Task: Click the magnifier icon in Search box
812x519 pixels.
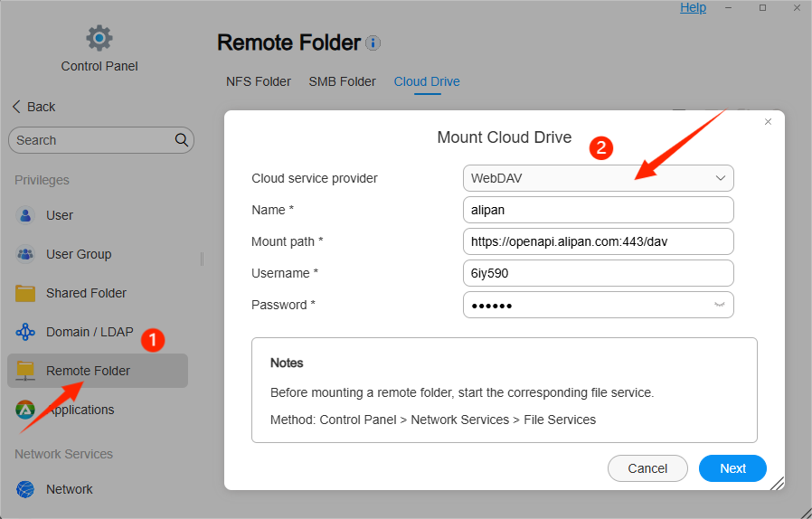Action: point(181,140)
